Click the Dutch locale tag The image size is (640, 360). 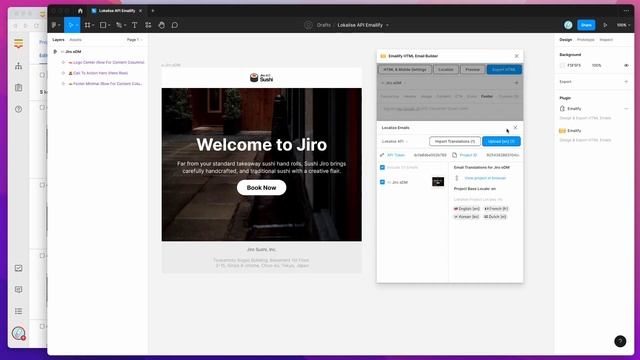(495, 217)
